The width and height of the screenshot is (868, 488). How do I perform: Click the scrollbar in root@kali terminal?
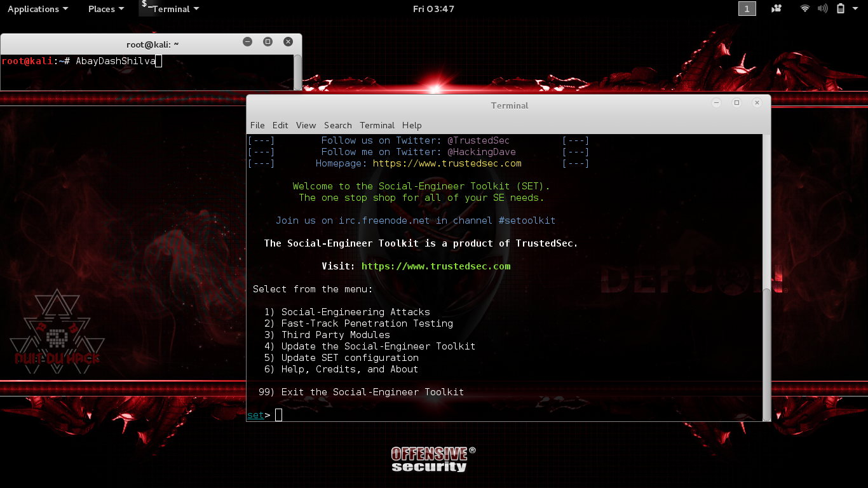tap(297, 71)
